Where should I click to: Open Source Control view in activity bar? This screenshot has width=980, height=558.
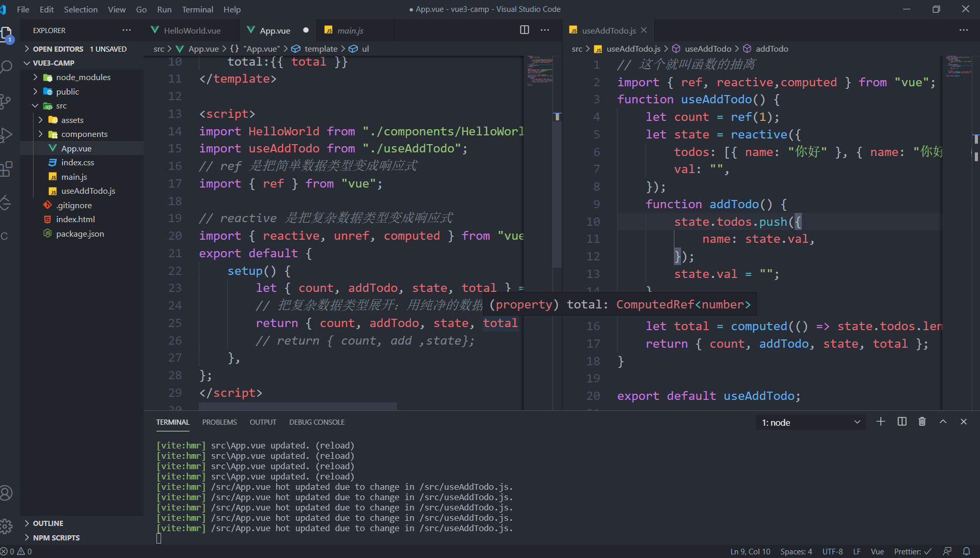click(6, 101)
